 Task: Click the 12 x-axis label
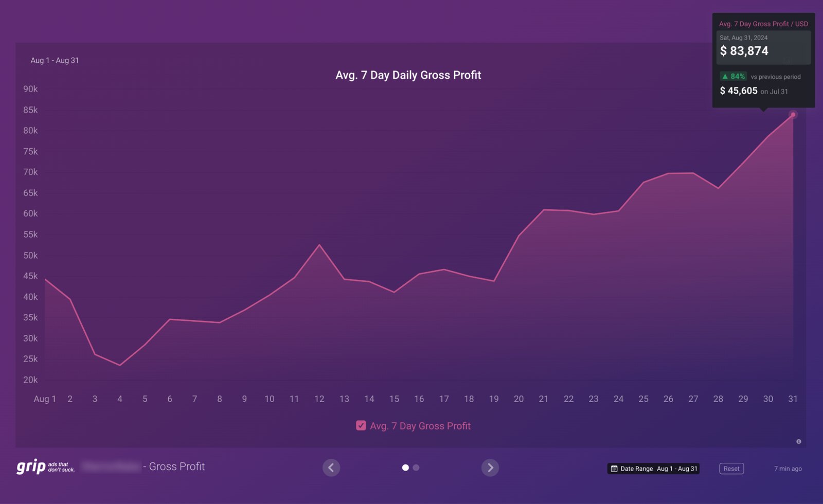(x=319, y=399)
